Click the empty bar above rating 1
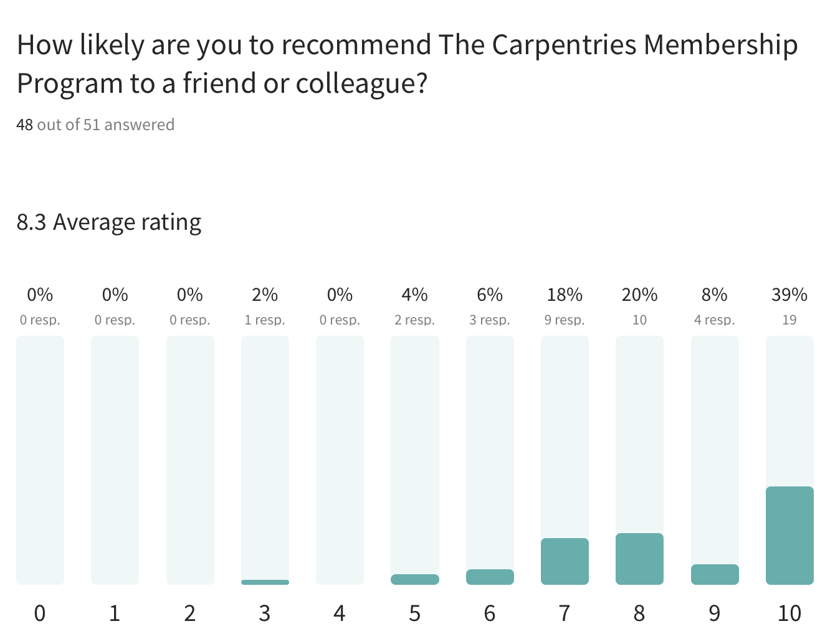This screenshot has height=644, width=825. click(115, 460)
